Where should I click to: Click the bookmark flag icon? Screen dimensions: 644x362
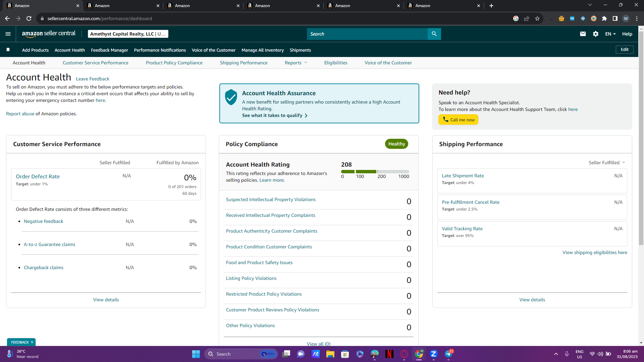click(x=8, y=50)
